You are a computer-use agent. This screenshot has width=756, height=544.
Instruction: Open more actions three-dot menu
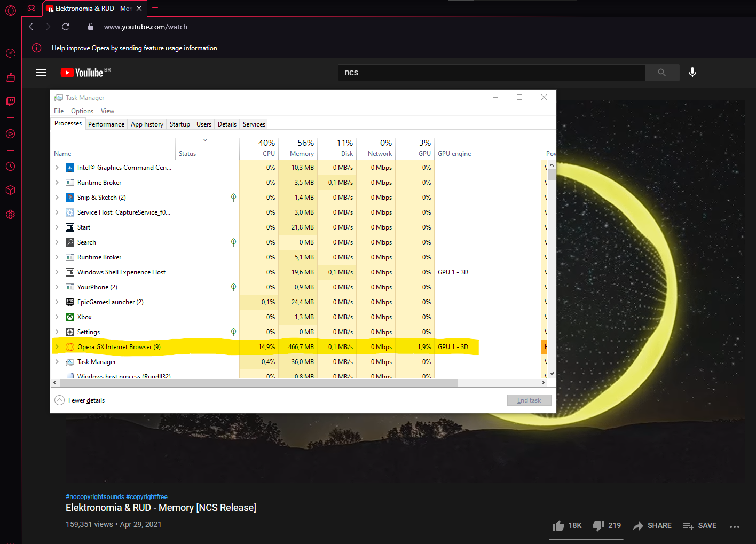pos(735,526)
